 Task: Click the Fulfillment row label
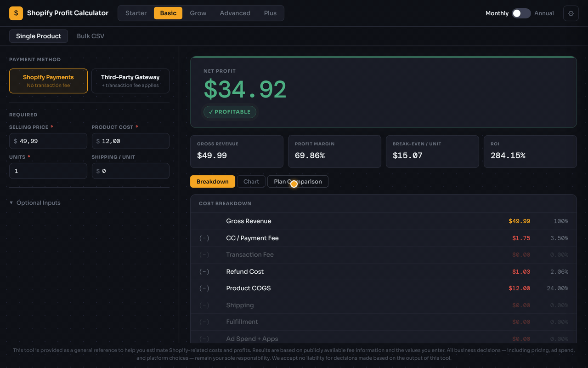coord(242,322)
